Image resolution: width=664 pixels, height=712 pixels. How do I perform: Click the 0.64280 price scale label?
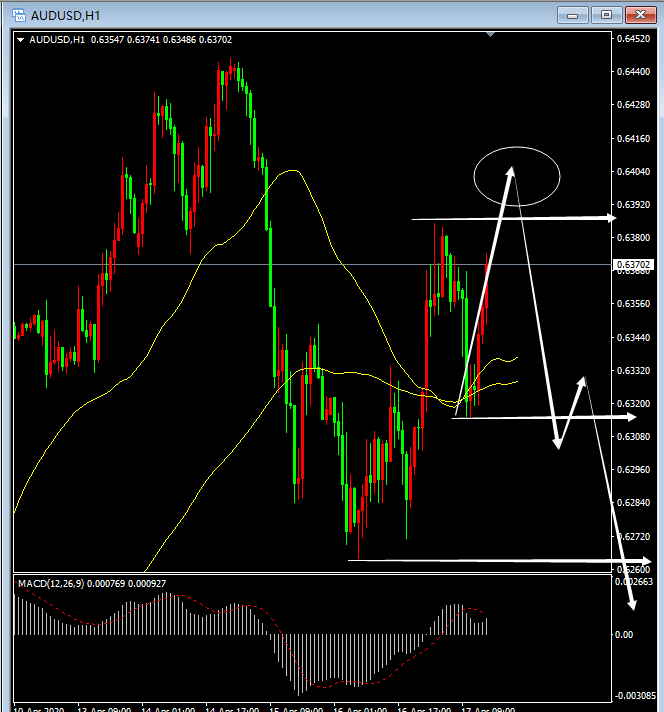coord(634,105)
